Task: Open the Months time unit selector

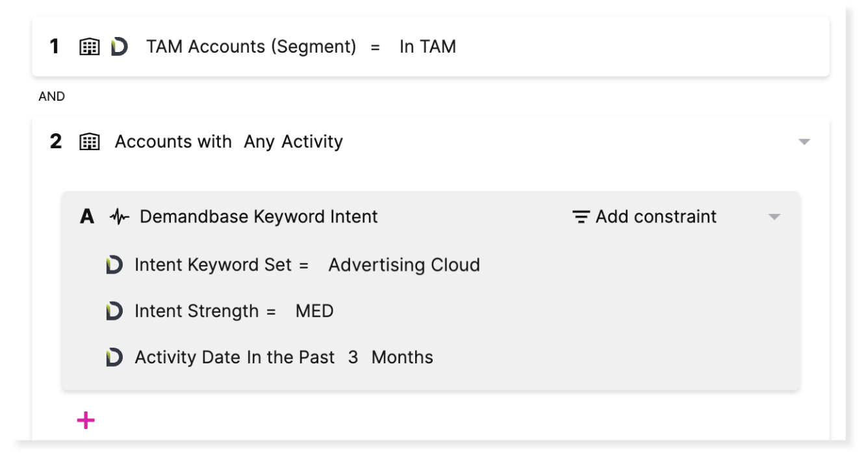Action: pyautogui.click(x=402, y=357)
